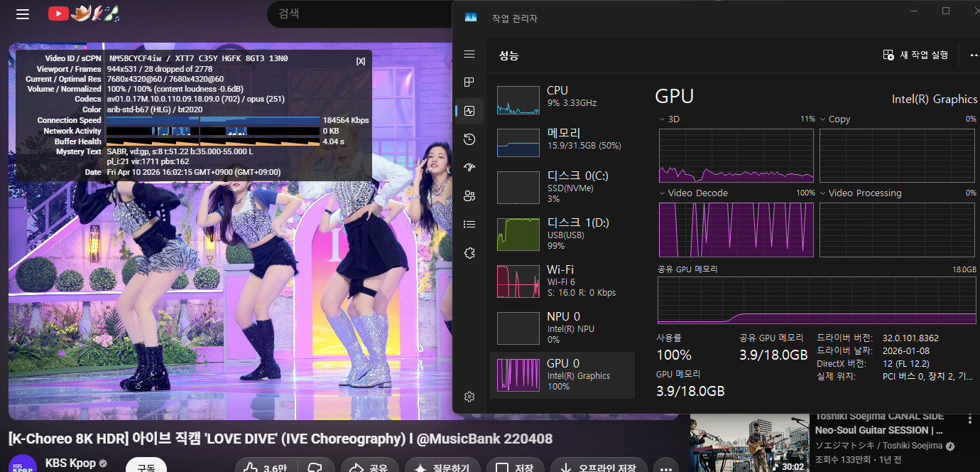Image resolution: width=980 pixels, height=472 pixels.
Task: Select the NPU 0 performance item
Action: click(x=562, y=328)
